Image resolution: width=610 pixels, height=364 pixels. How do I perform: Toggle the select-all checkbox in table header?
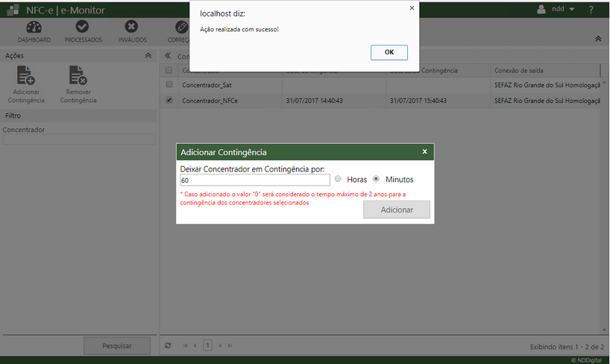pos(169,70)
